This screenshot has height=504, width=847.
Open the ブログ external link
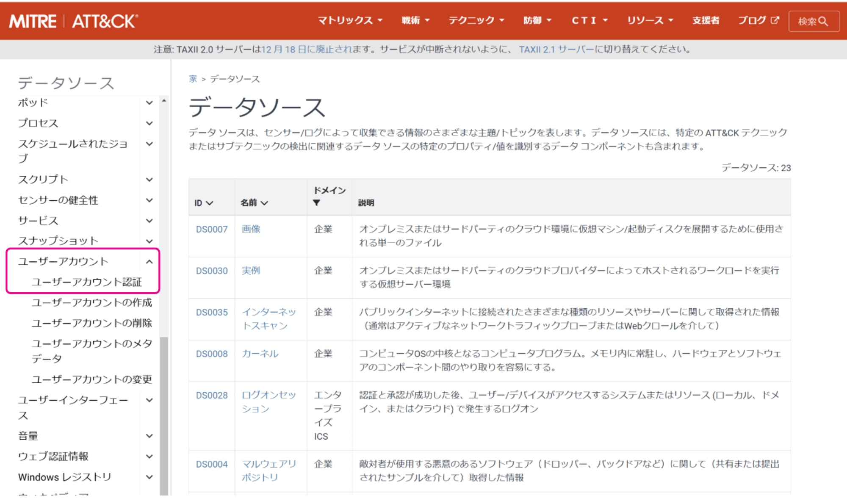tap(758, 20)
